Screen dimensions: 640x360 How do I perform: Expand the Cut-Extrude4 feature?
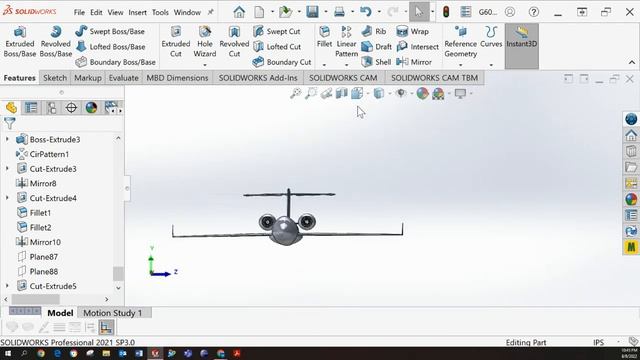(7, 198)
